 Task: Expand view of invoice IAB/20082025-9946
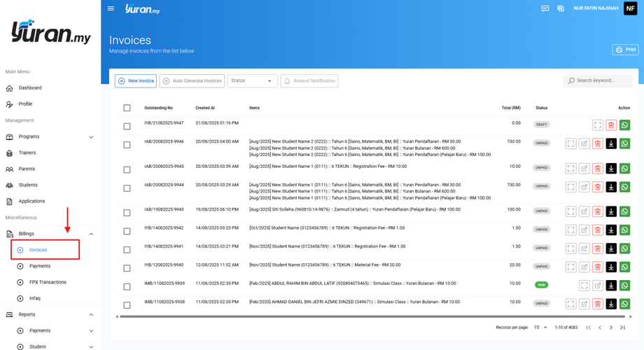pos(571,143)
